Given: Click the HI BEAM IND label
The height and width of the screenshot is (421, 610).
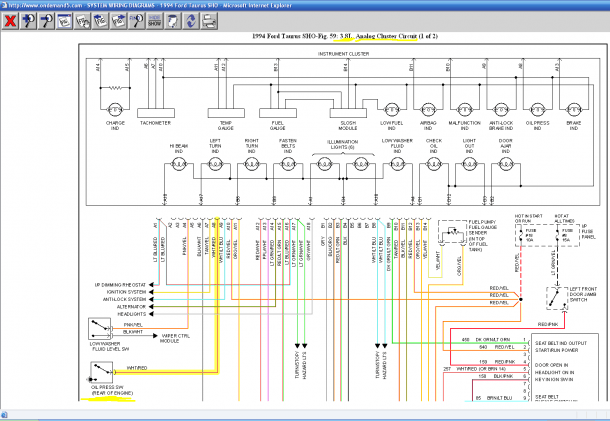Looking at the screenshot, I should click(x=179, y=148).
